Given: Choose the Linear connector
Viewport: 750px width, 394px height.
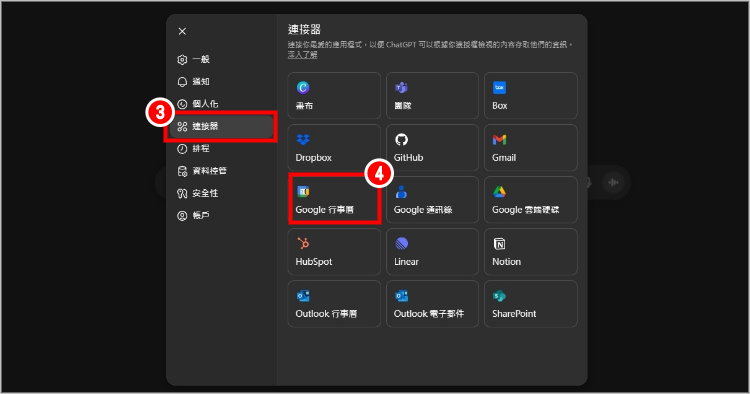Looking at the screenshot, I should pos(432,252).
